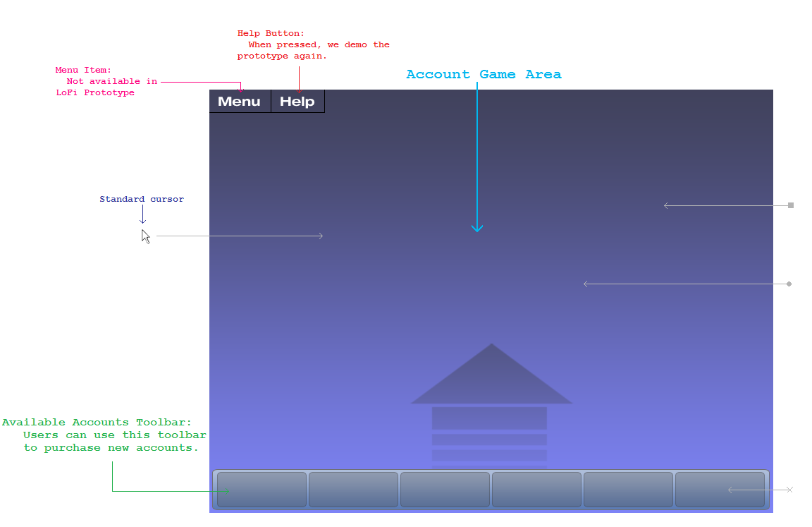Select the fourth empty account slot in toolbar

point(536,489)
